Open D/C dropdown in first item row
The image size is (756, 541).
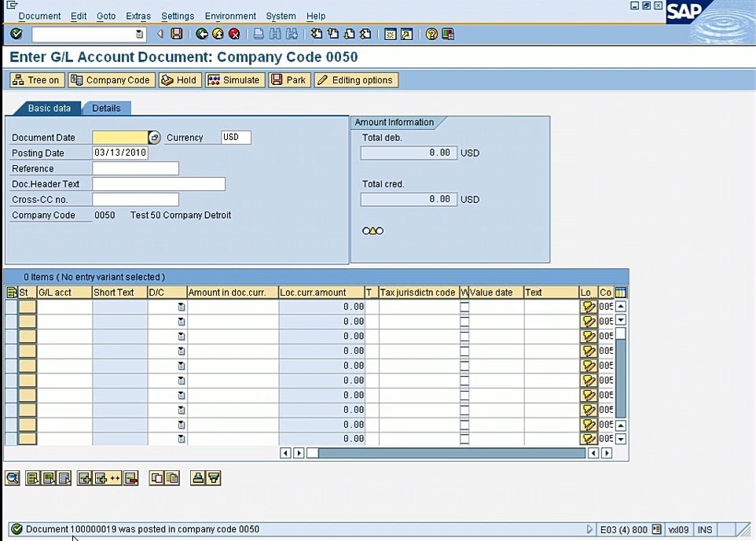coord(182,307)
